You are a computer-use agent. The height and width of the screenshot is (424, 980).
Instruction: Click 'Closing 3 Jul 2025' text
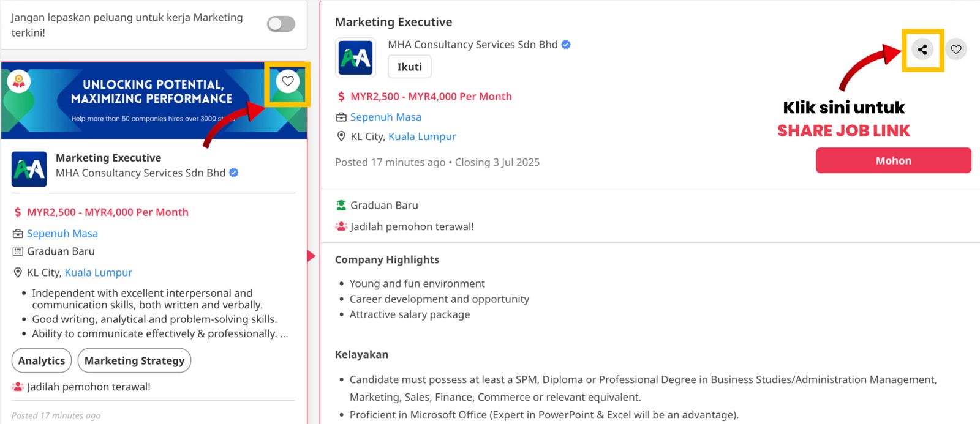(x=497, y=162)
